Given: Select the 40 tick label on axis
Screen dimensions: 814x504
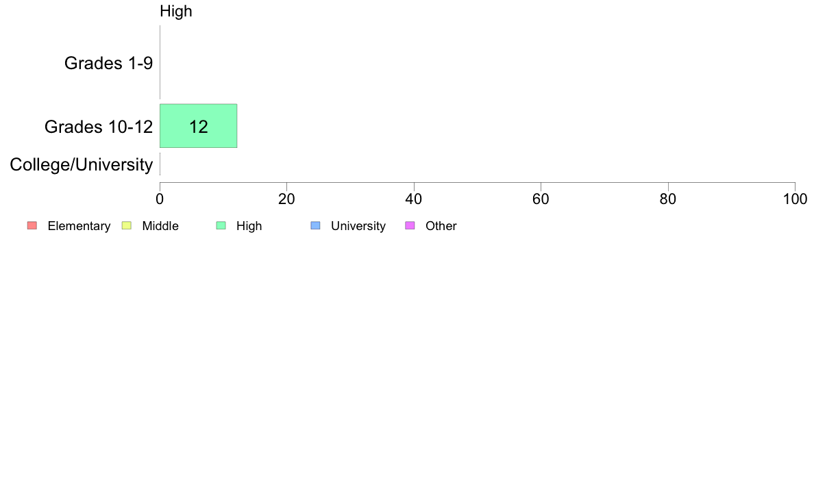Looking at the screenshot, I should coord(414,199).
